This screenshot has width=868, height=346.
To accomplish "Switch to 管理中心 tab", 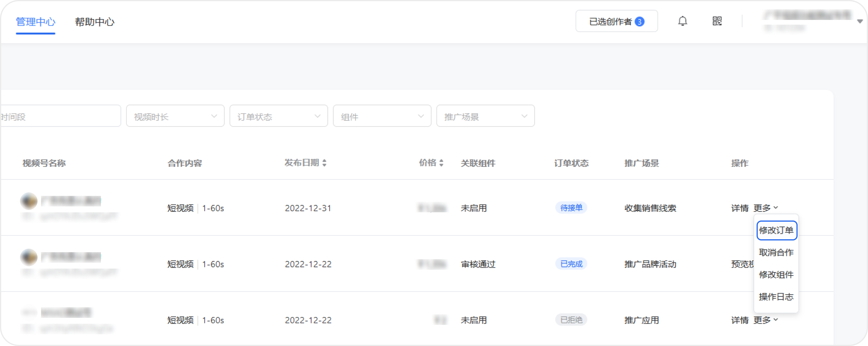I will click(x=35, y=22).
